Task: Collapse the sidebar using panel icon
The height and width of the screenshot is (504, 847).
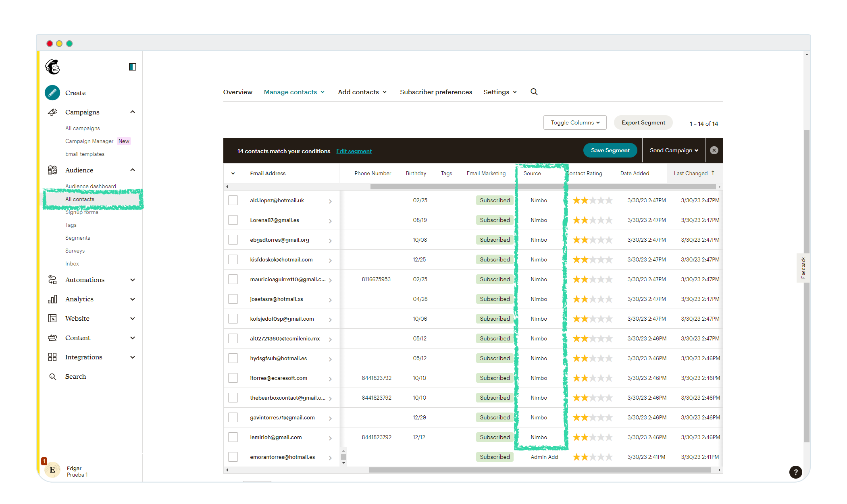Action: pos(132,66)
